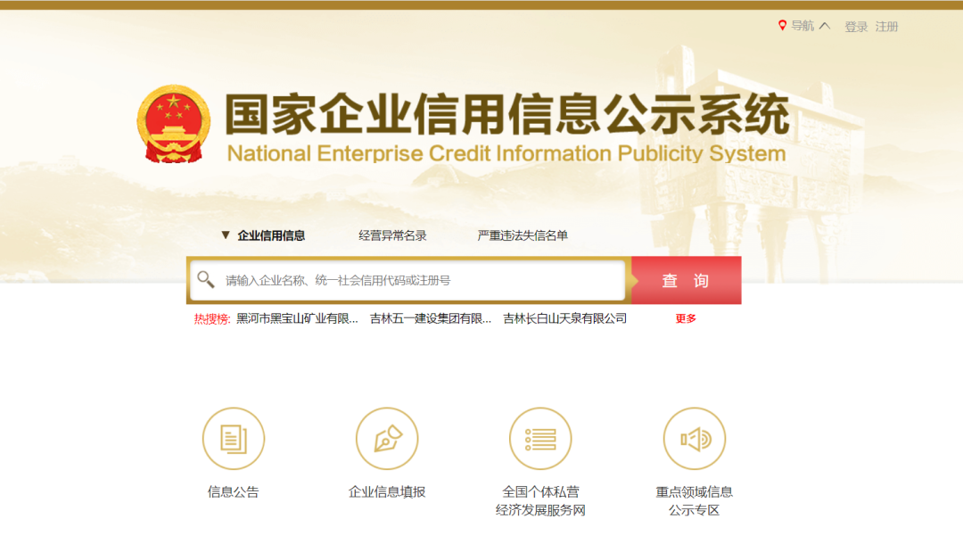Open the 企业信息填报 pen icon
This screenshot has height=560, width=963.
click(x=387, y=439)
